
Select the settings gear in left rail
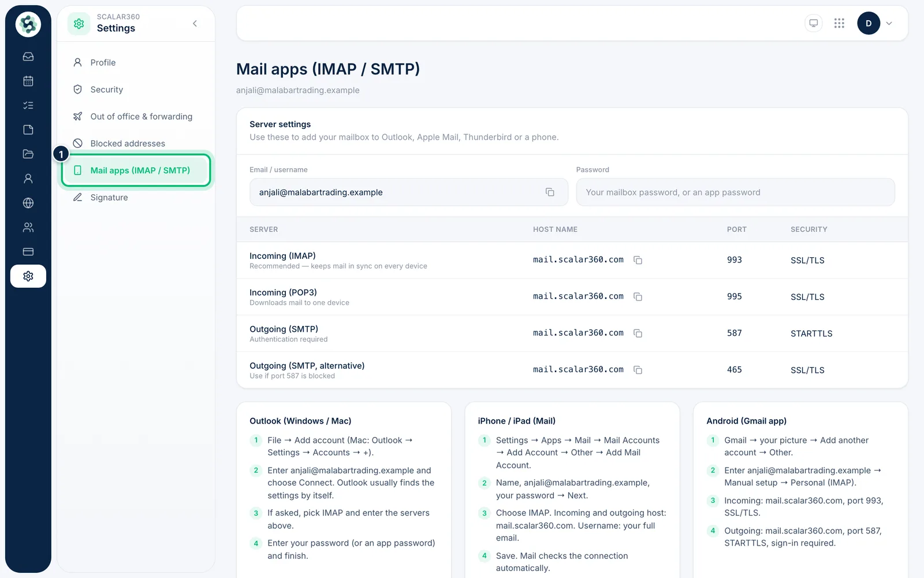coord(28,276)
